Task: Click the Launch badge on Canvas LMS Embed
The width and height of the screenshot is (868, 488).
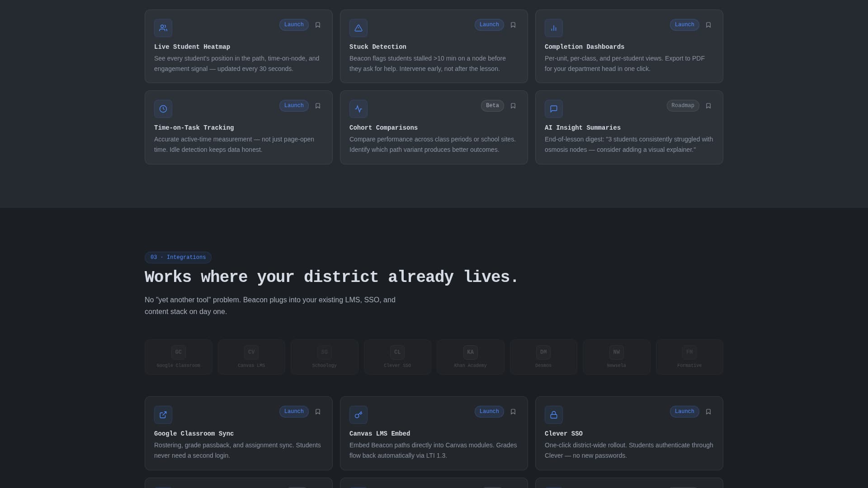Action: click(489, 412)
